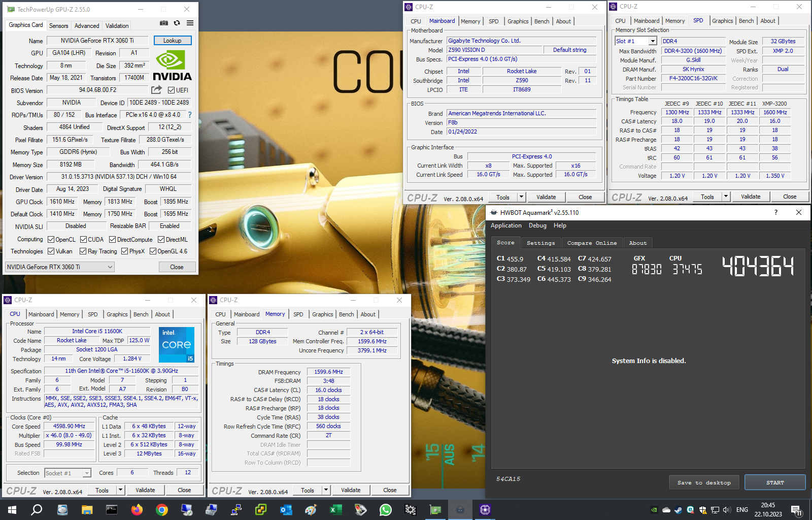Toggle the CUDA checkbox
Viewport: 812px width, 520px height.
[x=83, y=240]
